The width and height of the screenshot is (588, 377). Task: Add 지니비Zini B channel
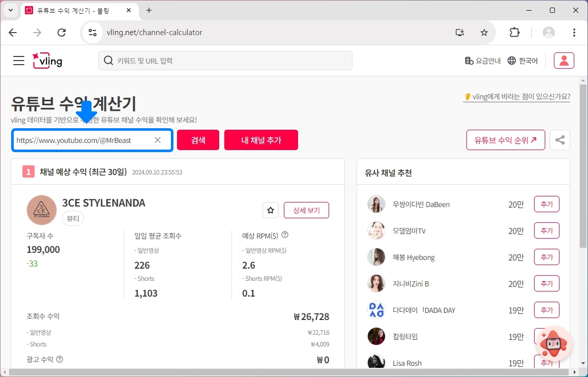[546, 283]
